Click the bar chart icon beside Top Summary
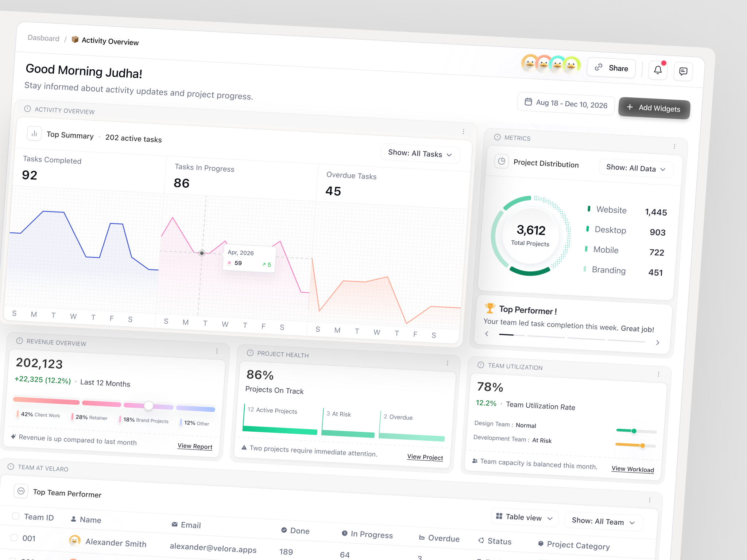The height and width of the screenshot is (560, 747). click(34, 134)
